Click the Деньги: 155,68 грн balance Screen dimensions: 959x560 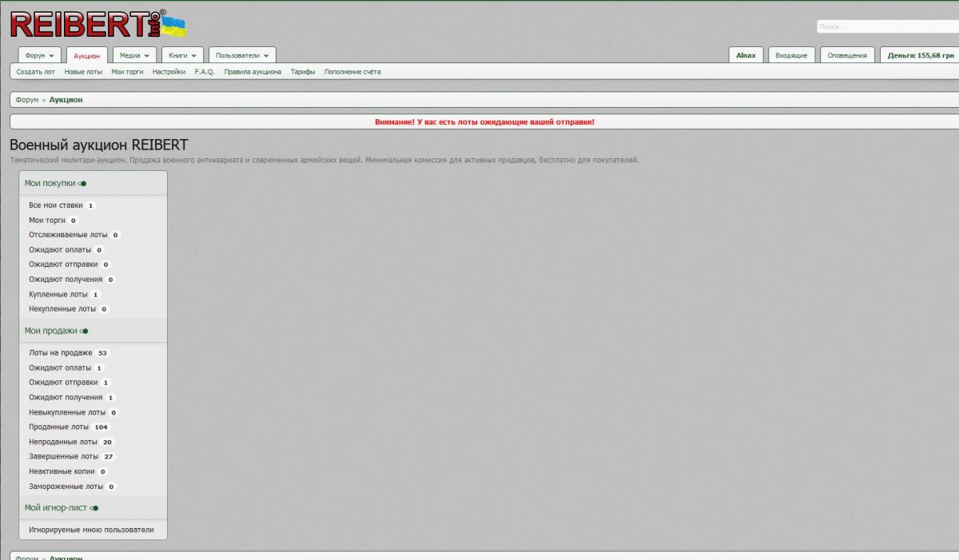pos(920,55)
